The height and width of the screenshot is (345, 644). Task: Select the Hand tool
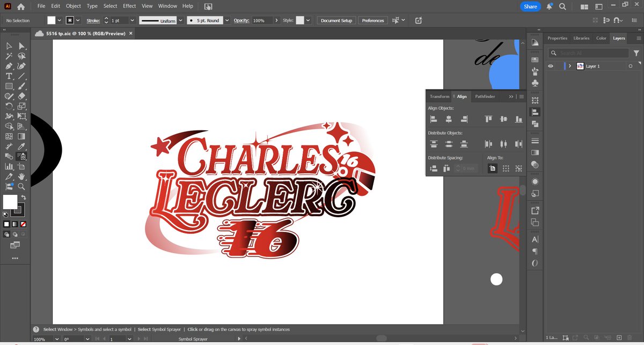pos(21,177)
